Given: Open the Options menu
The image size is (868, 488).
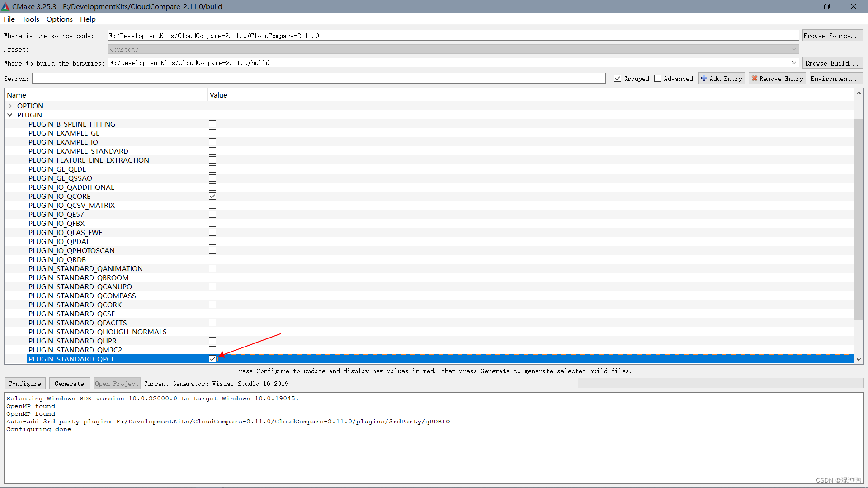Looking at the screenshot, I should pyautogui.click(x=59, y=19).
